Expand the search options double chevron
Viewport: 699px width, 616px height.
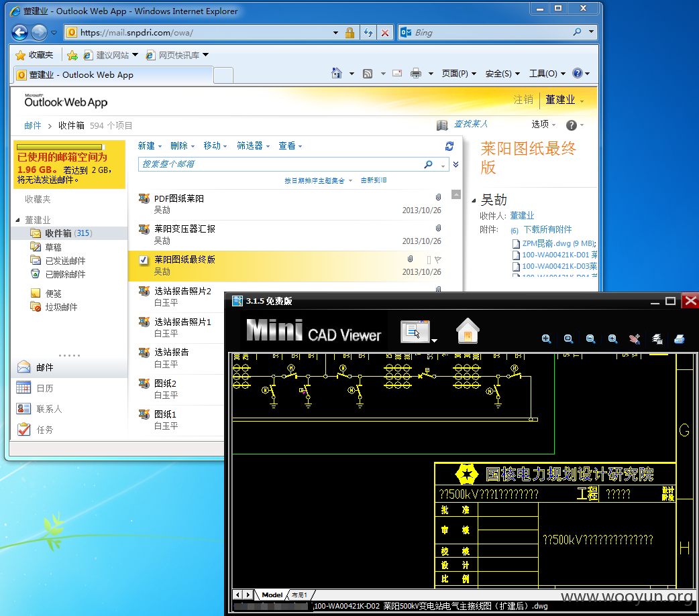(x=455, y=164)
